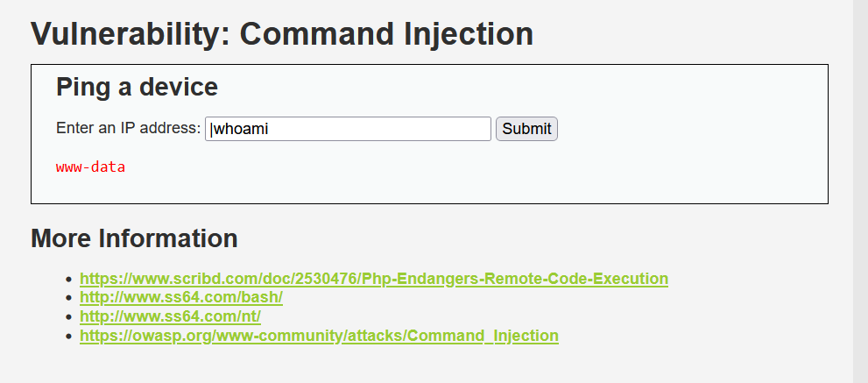Click the bullet point before the owasp link

(68, 337)
